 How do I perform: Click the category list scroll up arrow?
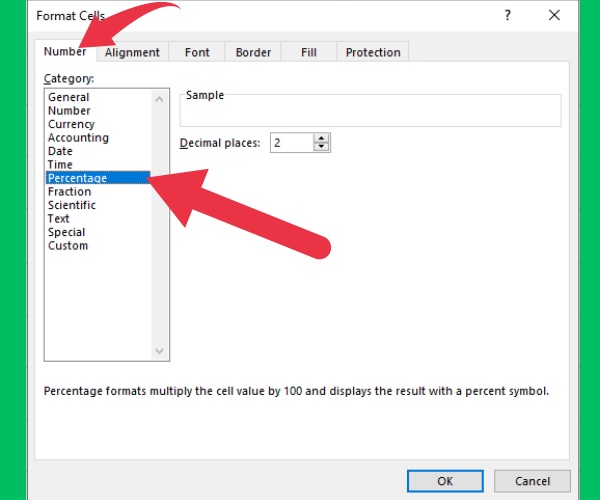pyautogui.click(x=160, y=99)
